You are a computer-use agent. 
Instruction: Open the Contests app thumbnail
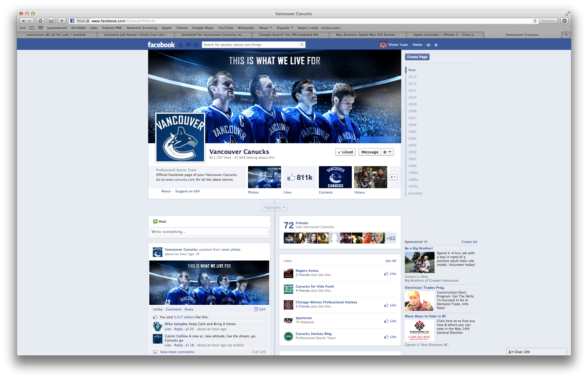(x=335, y=177)
